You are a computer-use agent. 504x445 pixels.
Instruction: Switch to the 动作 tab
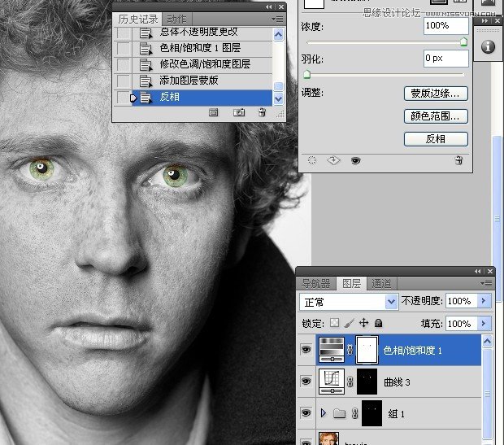[x=176, y=20]
